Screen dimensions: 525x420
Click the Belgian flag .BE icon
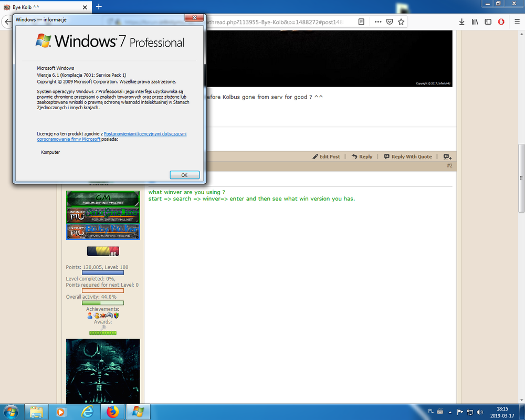[x=103, y=251]
